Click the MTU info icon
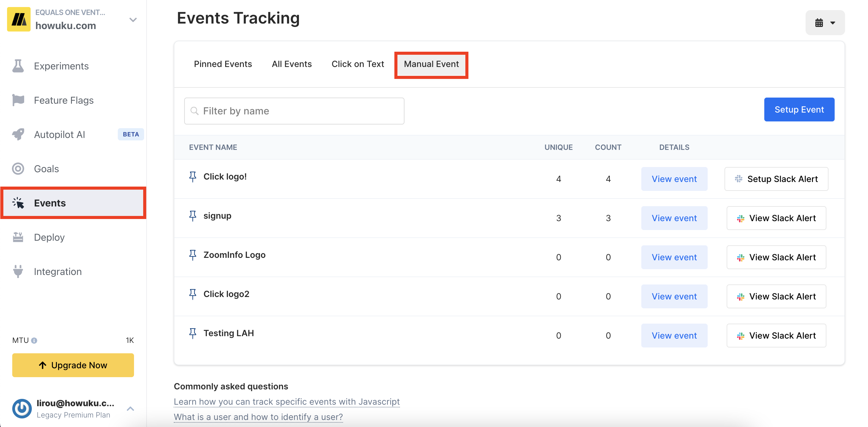Viewport: 868px width, 427px height. pyautogui.click(x=34, y=340)
